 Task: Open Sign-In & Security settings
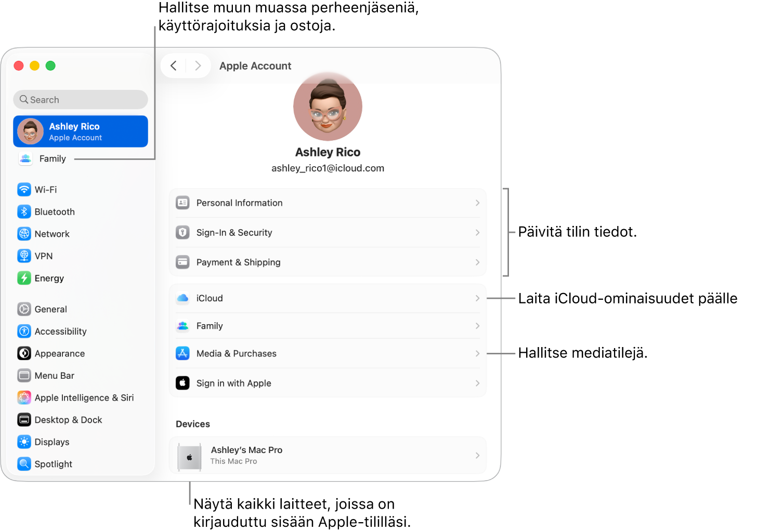click(x=328, y=232)
